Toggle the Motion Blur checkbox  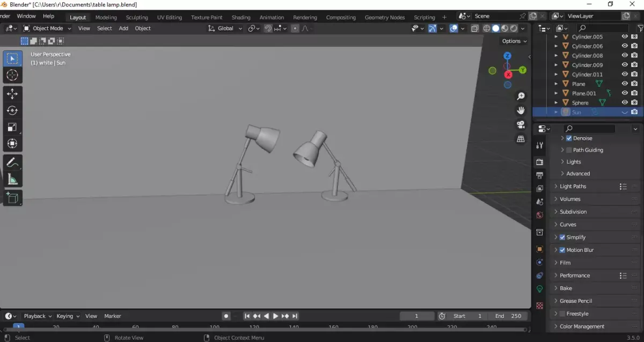[x=562, y=250]
